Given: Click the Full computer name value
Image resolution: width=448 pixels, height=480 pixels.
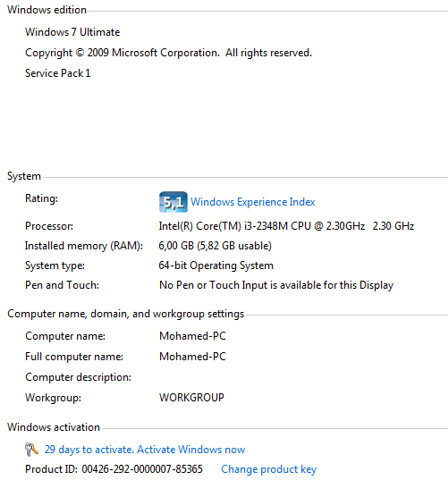Looking at the screenshot, I should point(192,357).
